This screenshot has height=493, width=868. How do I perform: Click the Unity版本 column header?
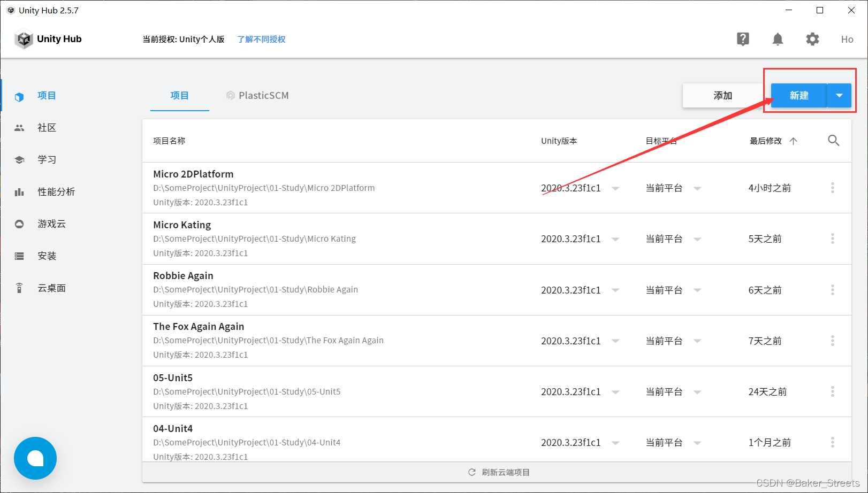[x=559, y=141]
